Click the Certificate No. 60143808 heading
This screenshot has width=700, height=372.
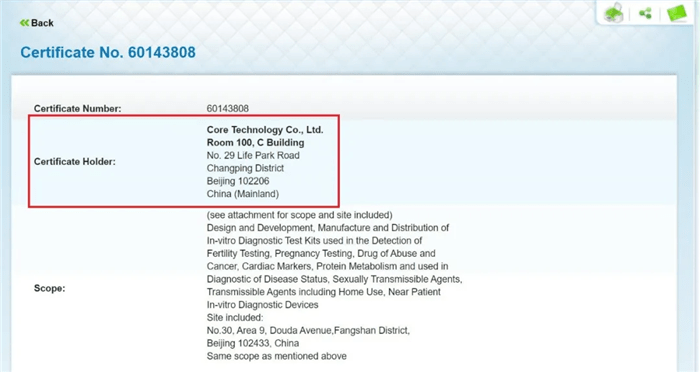click(108, 52)
